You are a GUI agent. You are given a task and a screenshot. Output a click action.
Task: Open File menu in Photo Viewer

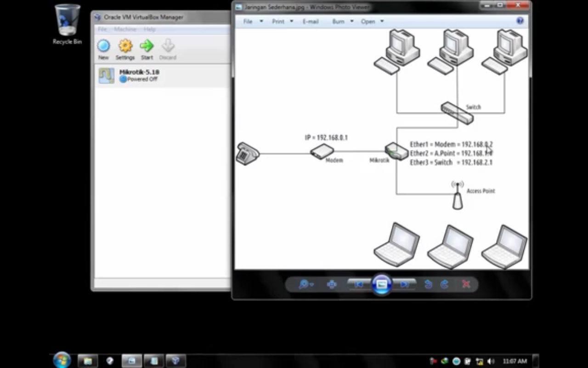[x=248, y=21]
